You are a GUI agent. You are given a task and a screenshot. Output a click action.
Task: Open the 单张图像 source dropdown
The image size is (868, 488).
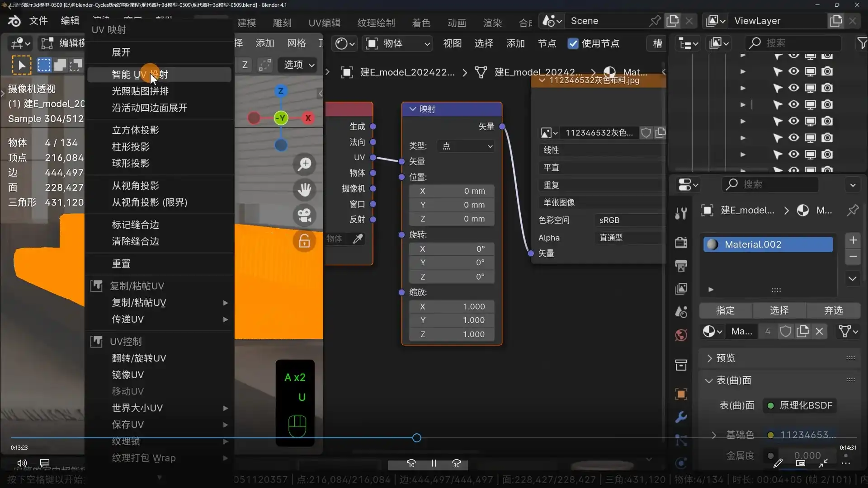tap(601, 202)
